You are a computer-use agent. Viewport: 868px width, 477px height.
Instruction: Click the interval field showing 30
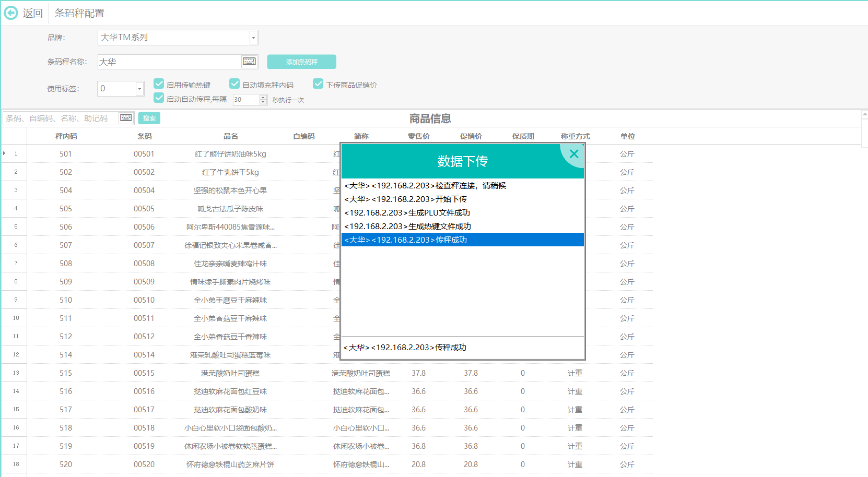[x=246, y=100]
